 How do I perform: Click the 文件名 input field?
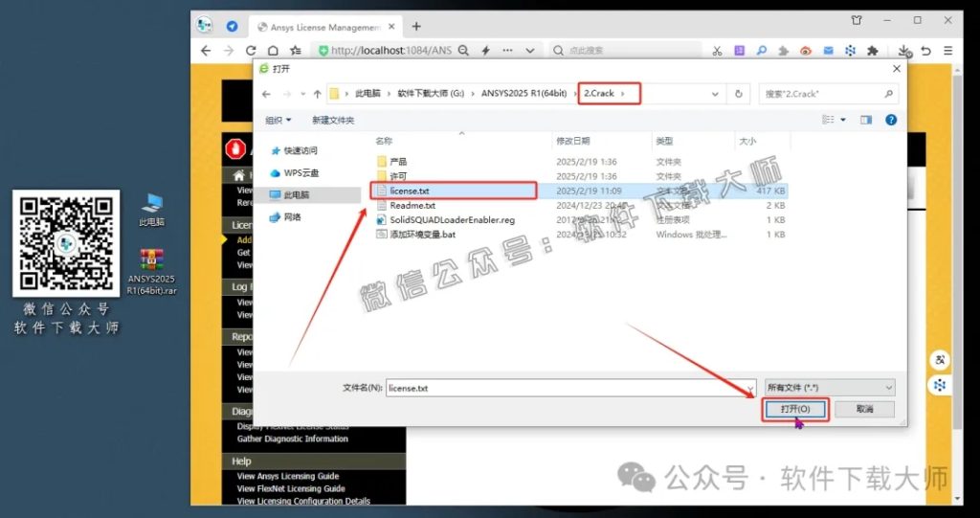(570, 388)
